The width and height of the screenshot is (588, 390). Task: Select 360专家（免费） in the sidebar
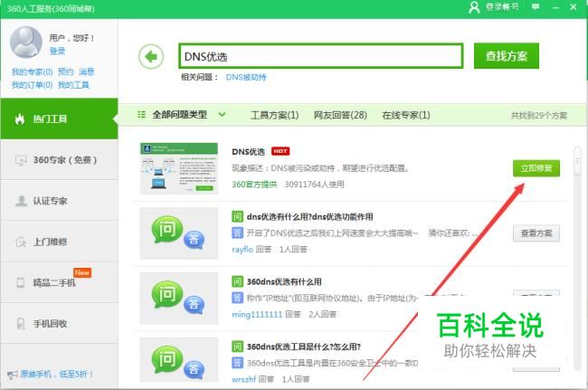point(59,160)
